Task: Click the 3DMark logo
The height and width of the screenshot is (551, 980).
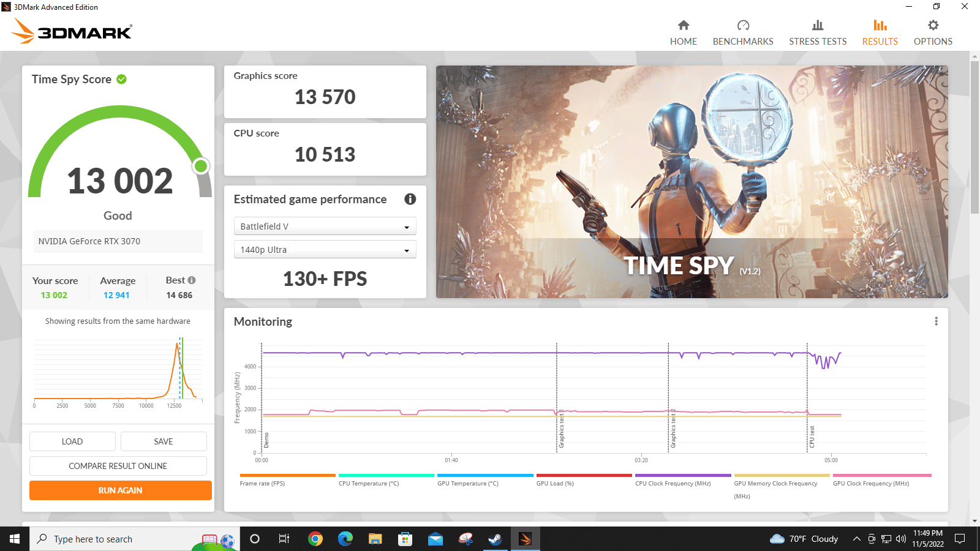Action: point(72,32)
